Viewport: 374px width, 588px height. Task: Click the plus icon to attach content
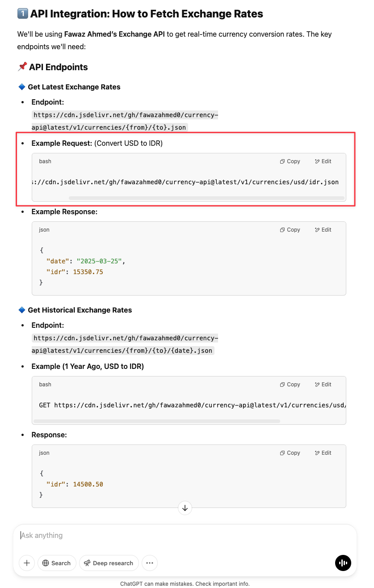[x=27, y=563]
